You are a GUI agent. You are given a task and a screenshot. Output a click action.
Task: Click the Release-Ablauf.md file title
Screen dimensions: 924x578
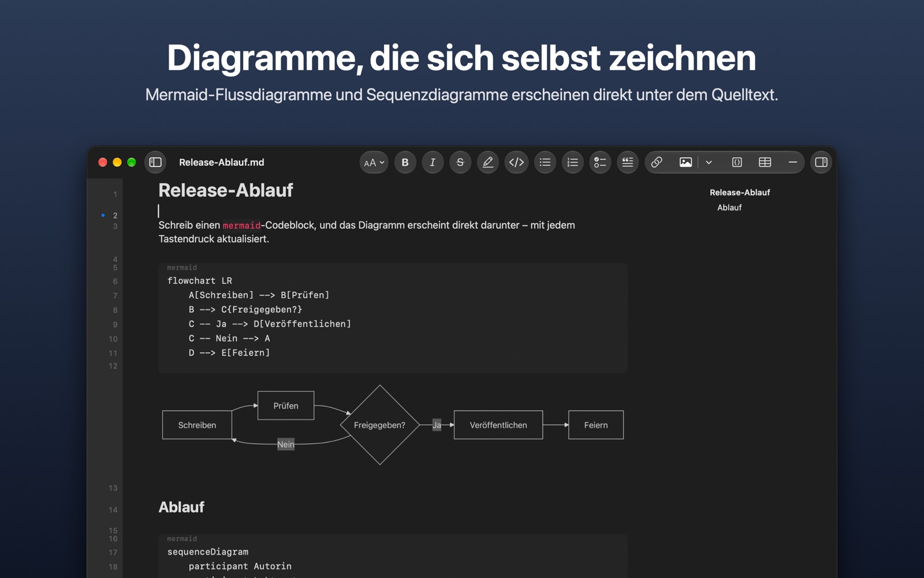pyautogui.click(x=222, y=162)
